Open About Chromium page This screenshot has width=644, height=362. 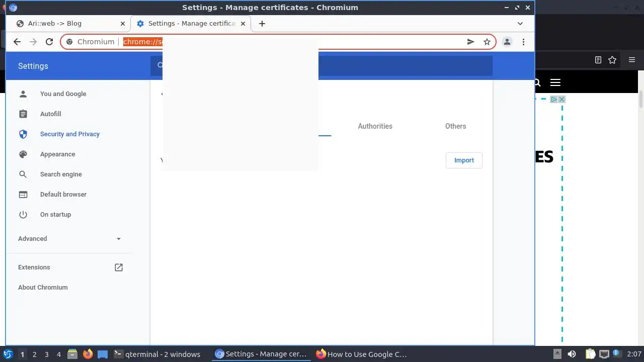pyautogui.click(x=43, y=288)
